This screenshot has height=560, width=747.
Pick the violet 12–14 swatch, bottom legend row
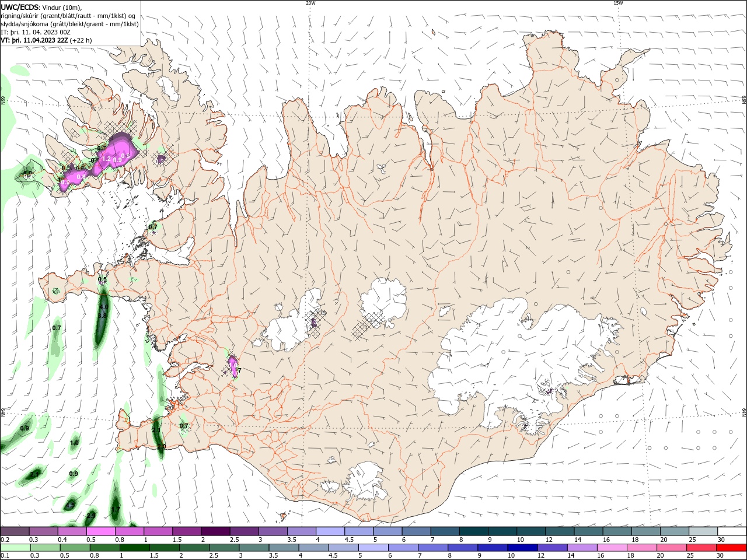(x=552, y=548)
